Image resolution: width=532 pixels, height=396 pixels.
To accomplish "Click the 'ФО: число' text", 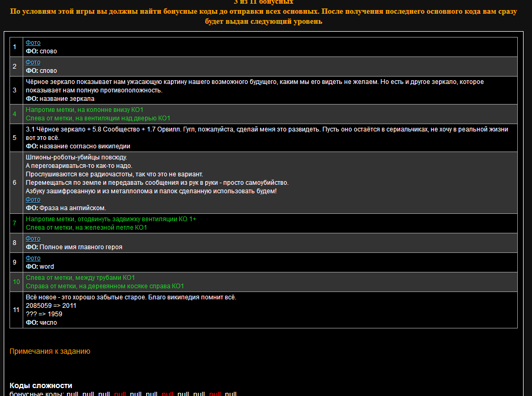I will (x=41, y=323).
